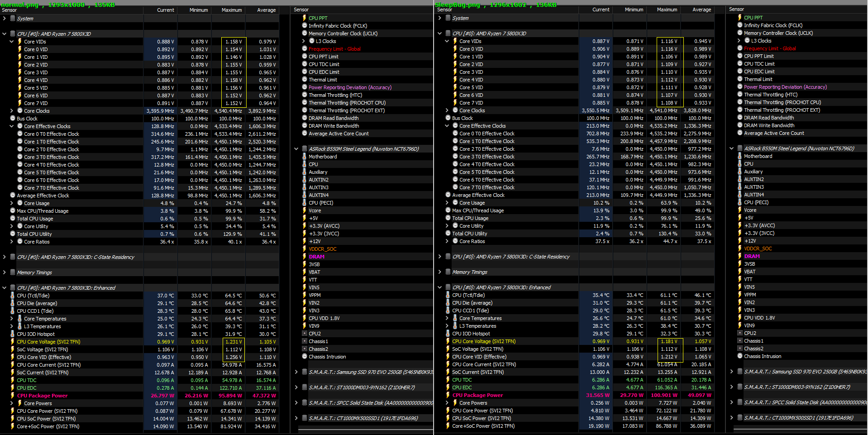Click lightning icon beside CPU PPT in normal.png

tap(305, 18)
